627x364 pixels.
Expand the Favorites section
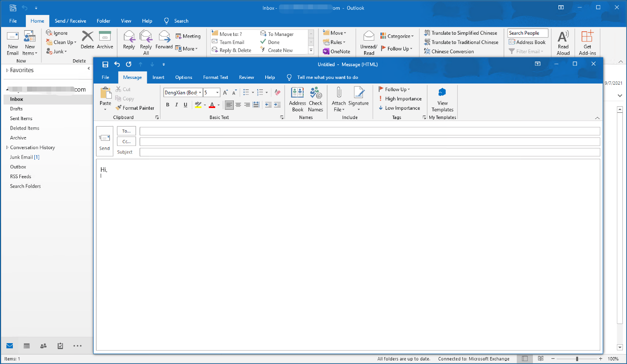[7, 70]
